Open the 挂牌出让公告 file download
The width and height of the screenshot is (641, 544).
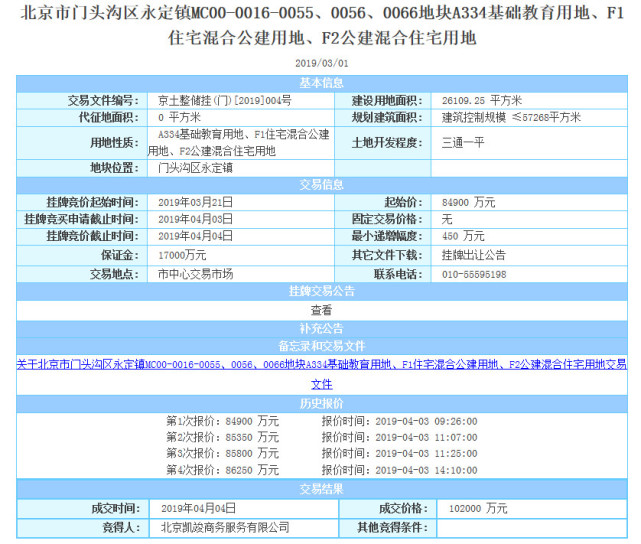click(474, 255)
